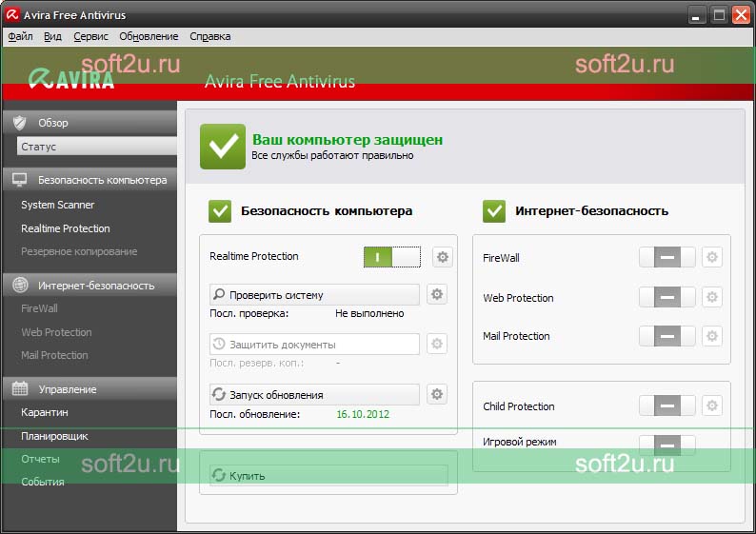Toggle the Realtime Protection switch off
The height and width of the screenshot is (534, 756).
[391, 257]
